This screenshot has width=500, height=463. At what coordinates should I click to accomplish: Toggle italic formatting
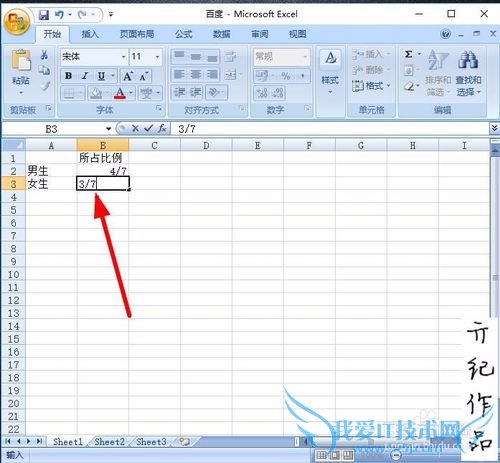point(85,76)
